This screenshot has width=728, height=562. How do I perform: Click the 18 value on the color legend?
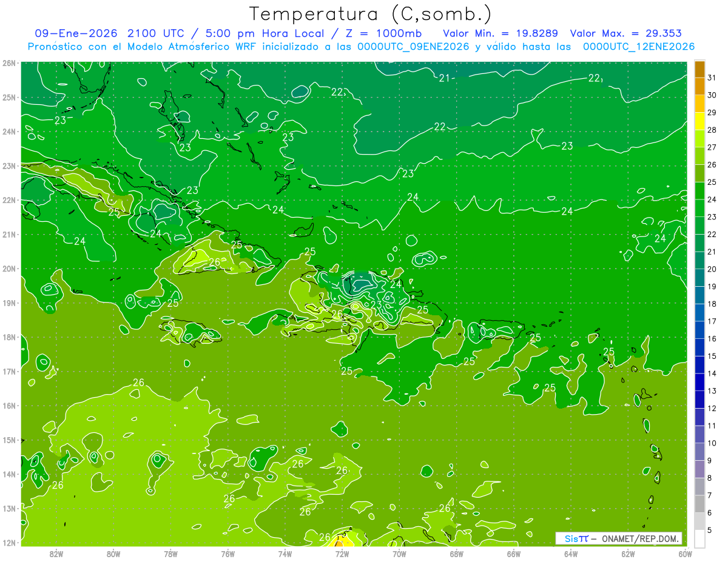click(712, 304)
